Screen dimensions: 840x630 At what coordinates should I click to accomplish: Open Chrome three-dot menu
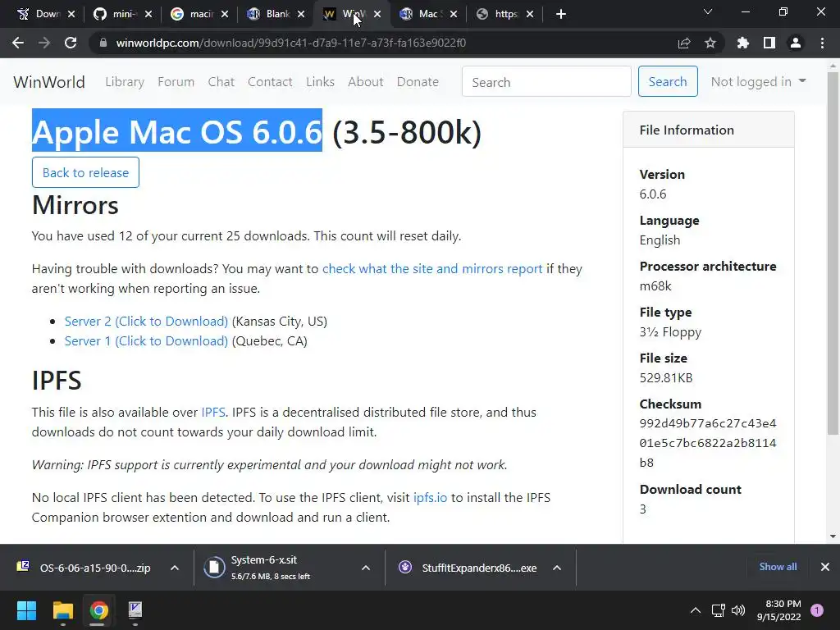(822, 43)
